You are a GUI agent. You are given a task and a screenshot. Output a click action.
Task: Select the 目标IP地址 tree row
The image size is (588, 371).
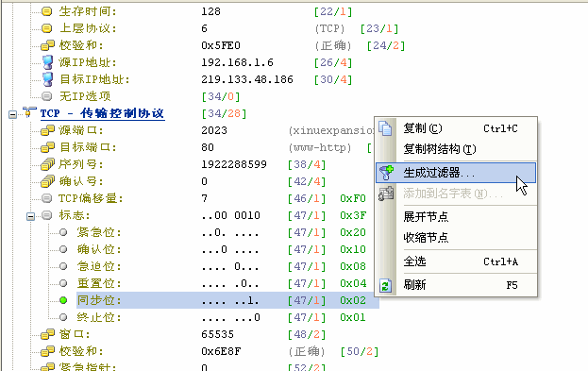point(94,79)
